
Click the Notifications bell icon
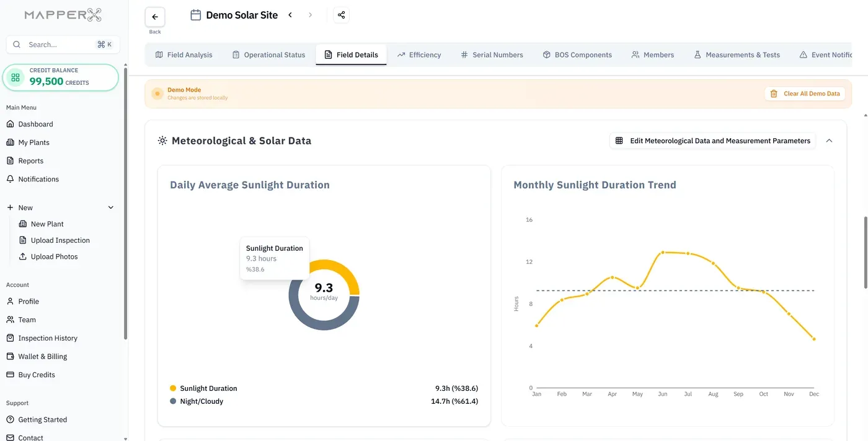pyautogui.click(x=10, y=179)
